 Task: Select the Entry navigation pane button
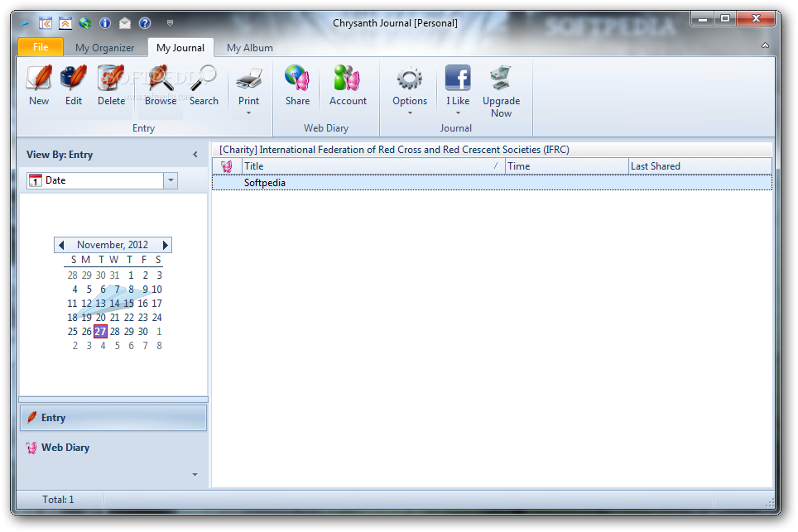113,418
